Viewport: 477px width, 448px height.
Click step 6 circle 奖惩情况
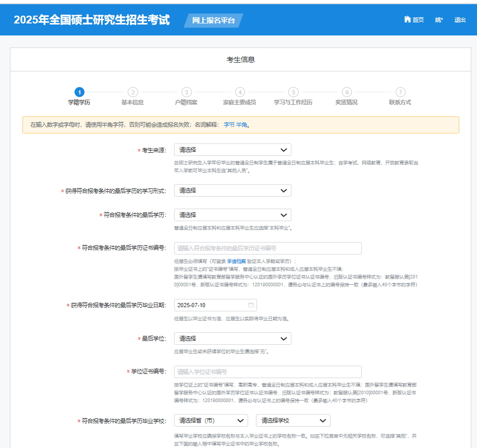pyautogui.click(x=347, y=92)
